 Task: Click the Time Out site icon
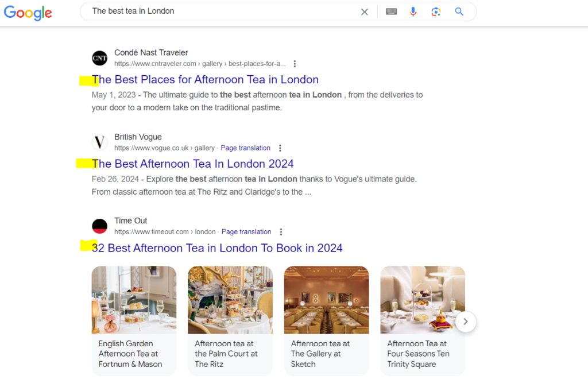tap(100, 226)
